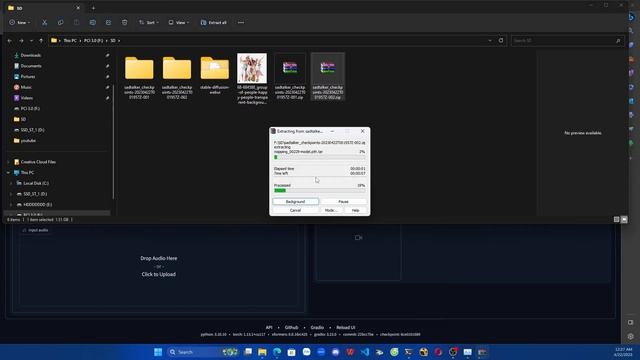This screenshot has height=360, width=640.
Task: Expand Creative Cloud Files tree node
Action: (8, 162)
